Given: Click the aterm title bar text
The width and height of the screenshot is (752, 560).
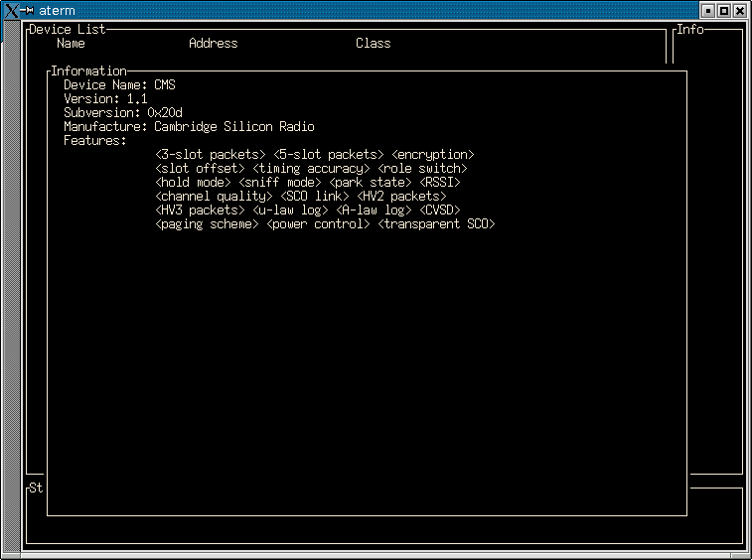Looking at the screenshot, I should [57, 11].
